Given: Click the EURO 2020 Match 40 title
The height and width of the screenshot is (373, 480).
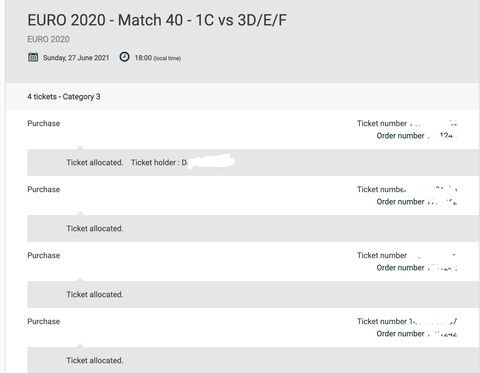Looking at the screenshot, I should [157, 20].
